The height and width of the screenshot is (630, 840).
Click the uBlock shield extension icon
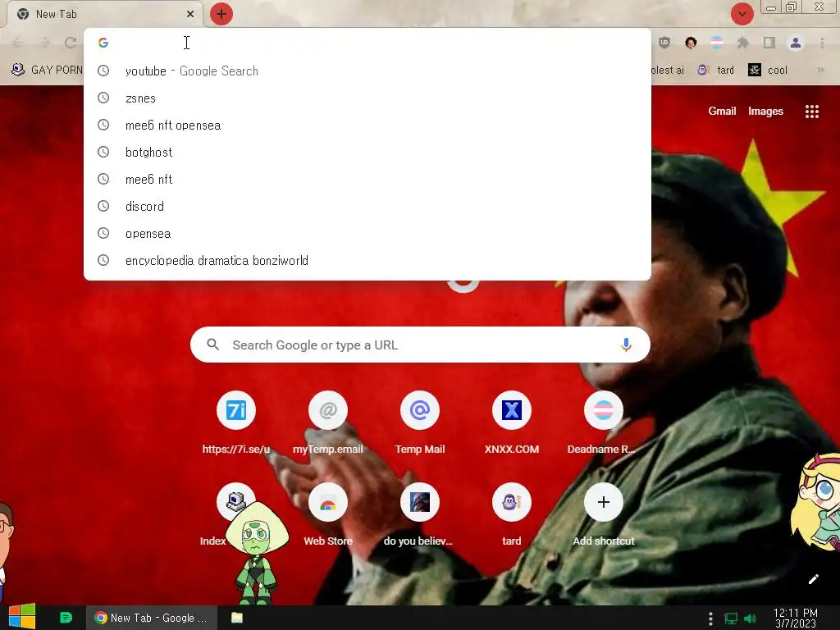(664, 43)
